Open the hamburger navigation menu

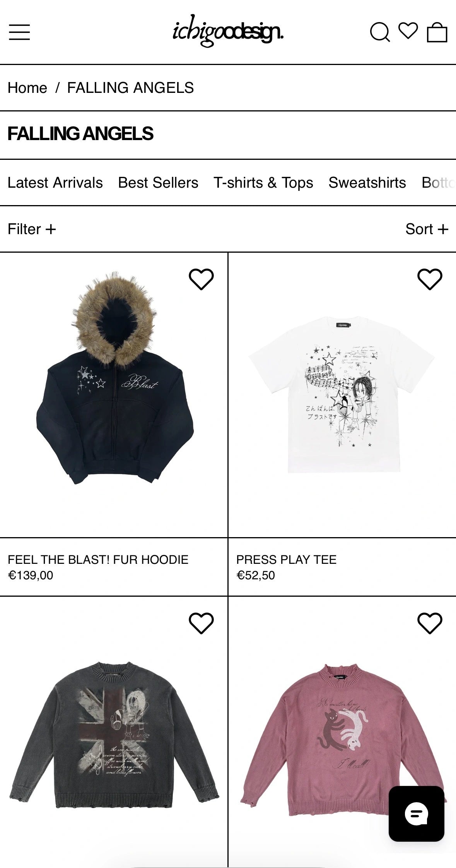19,32
